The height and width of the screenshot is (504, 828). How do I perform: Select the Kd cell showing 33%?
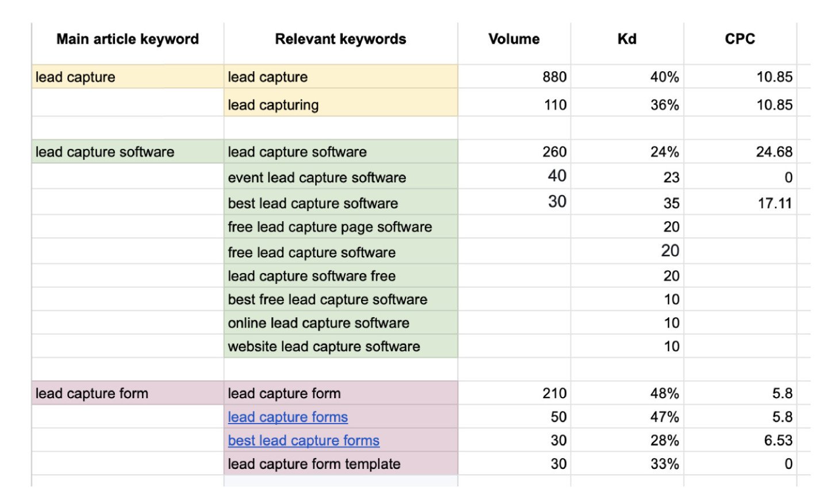627,464
